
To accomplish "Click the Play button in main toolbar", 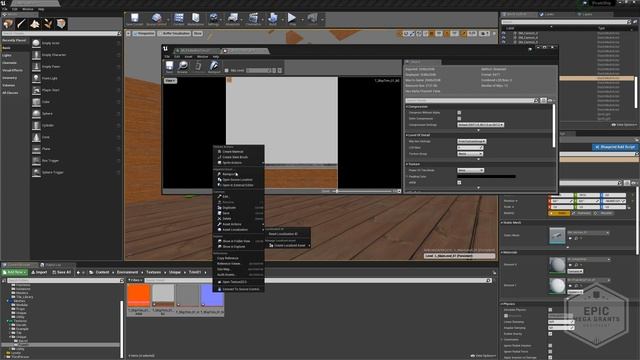I will click(x=292, y=19).
